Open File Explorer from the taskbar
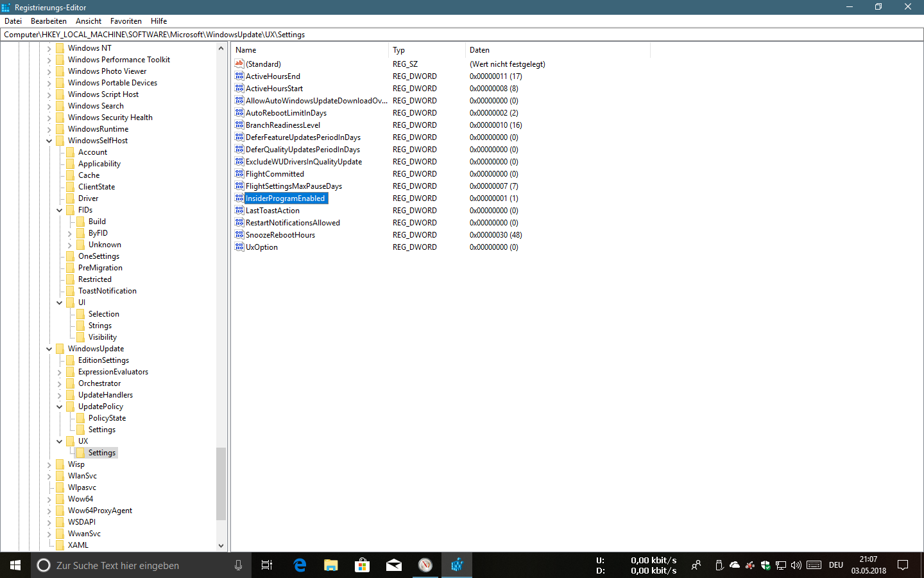The width and height of the screenshot is (924, 578). click(x=331, y=565)
